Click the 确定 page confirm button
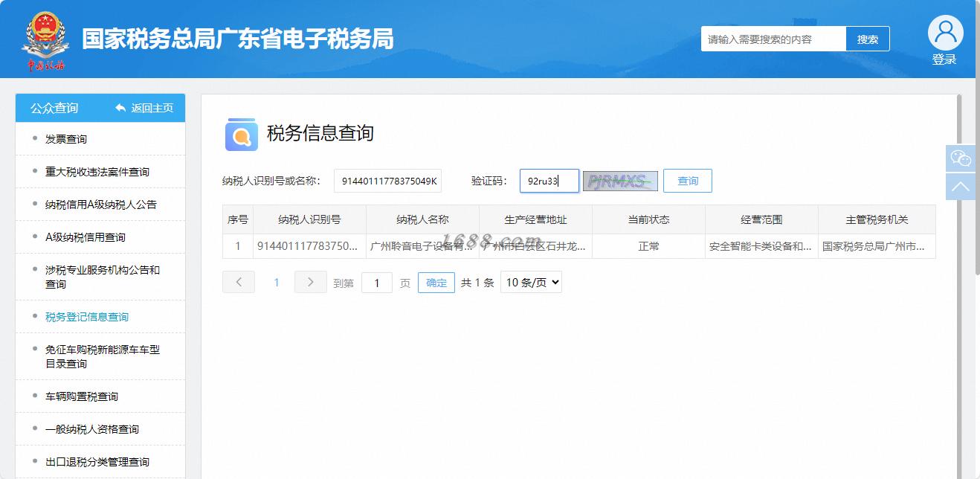Screen dimensions: 980x479 (x=436, y=283)
